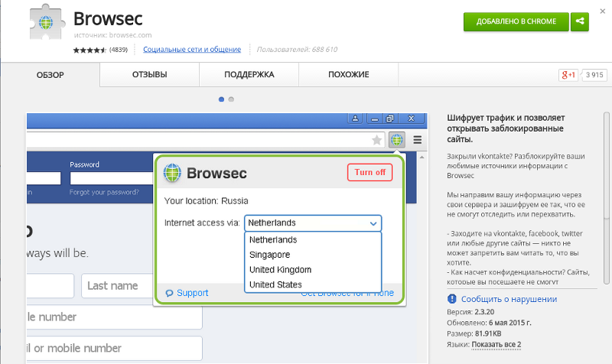Click the update date 6 мая 2015 г.
Image resolution: width=612 pixels, height=364 pixels.
point(509,323)
